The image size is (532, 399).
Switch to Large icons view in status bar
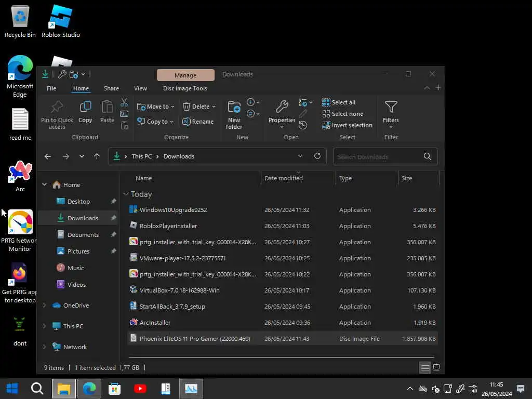pos(436,367)
